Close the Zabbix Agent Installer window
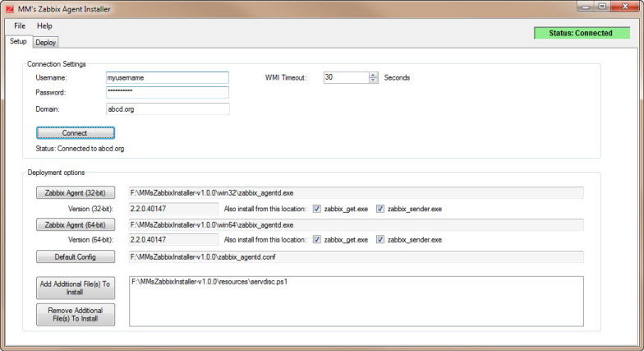Image resolution: width=644 pixels, height=351 pixels. [x=624, y=7]
